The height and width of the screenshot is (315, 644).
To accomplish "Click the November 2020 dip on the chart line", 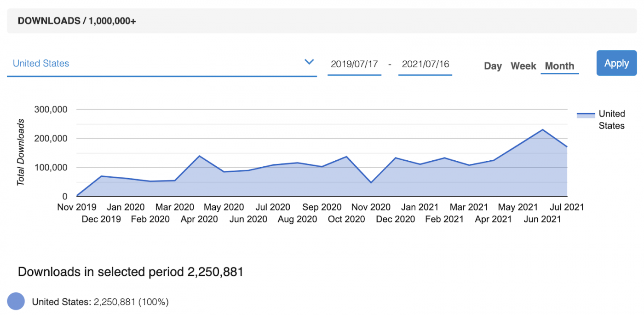I will [371, 183].
